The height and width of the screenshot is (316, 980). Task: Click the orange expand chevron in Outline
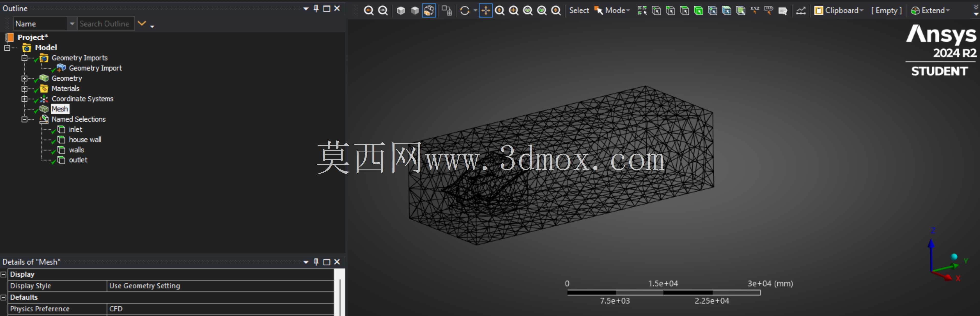(x=141, y=24)
